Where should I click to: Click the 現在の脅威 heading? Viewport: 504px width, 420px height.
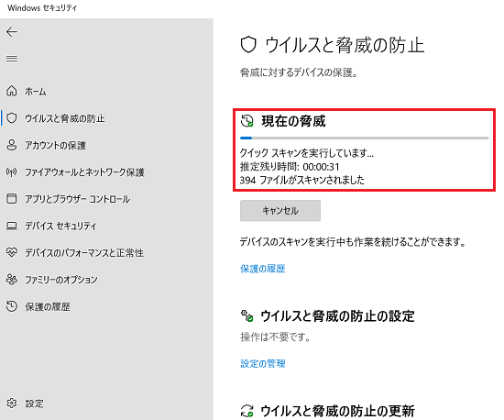[293, 121]
